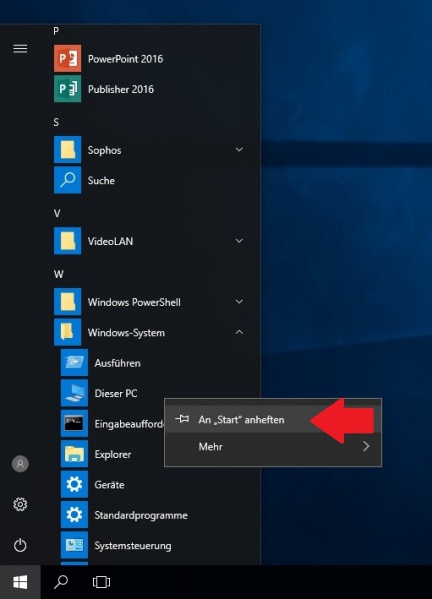Expand the Sophos folder chevron
432x599 pixels.
point(239,149)
